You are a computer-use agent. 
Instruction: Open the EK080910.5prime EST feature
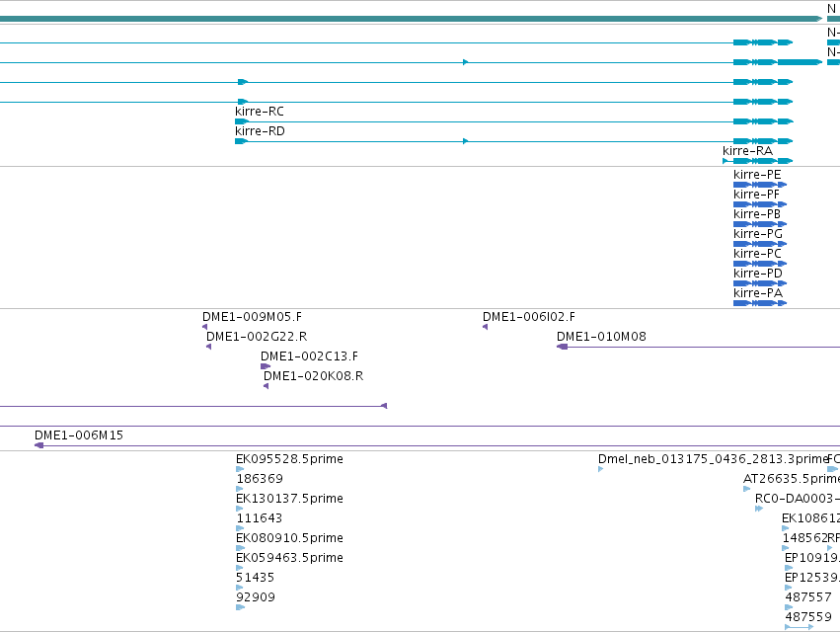289,538
